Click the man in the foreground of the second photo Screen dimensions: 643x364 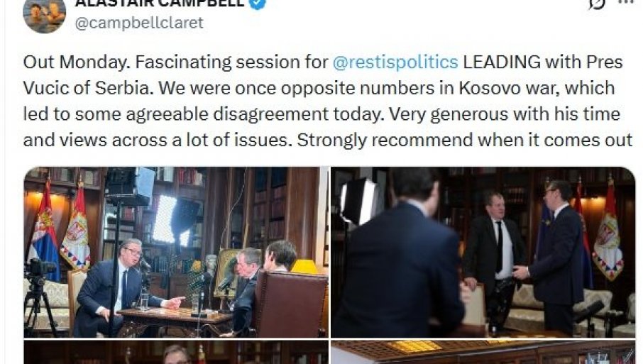tap(400, 263)
